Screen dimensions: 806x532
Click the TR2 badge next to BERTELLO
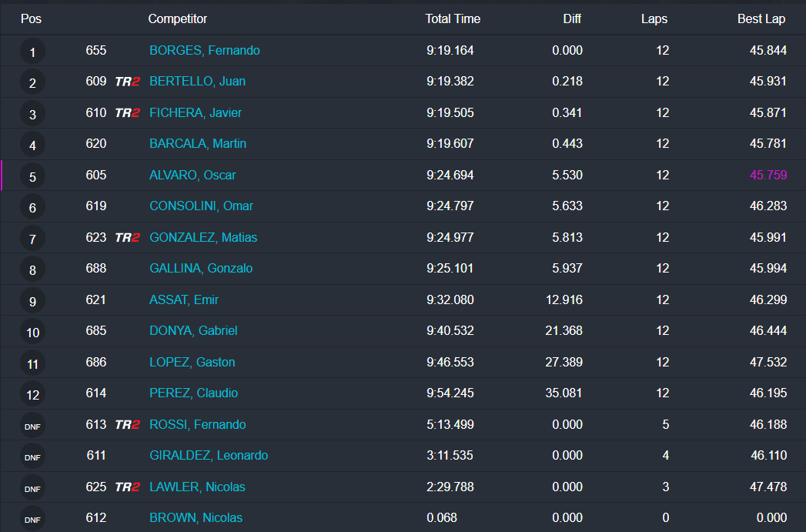point(127,82)
